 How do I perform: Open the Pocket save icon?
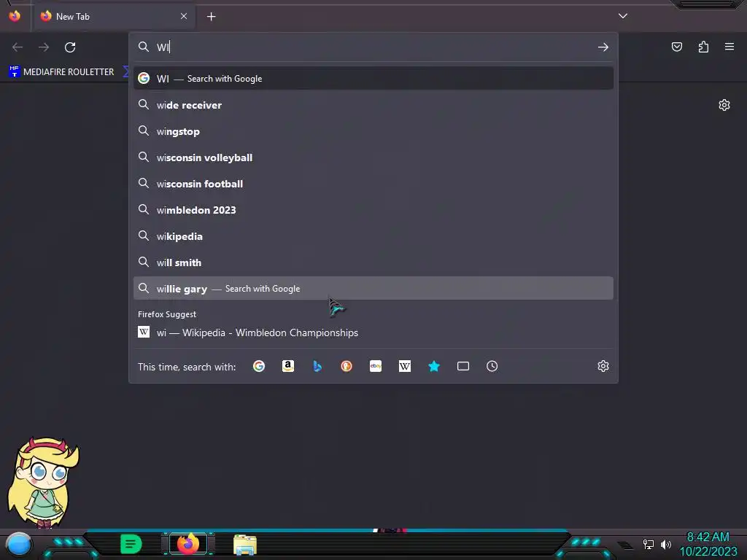(677, 47)
